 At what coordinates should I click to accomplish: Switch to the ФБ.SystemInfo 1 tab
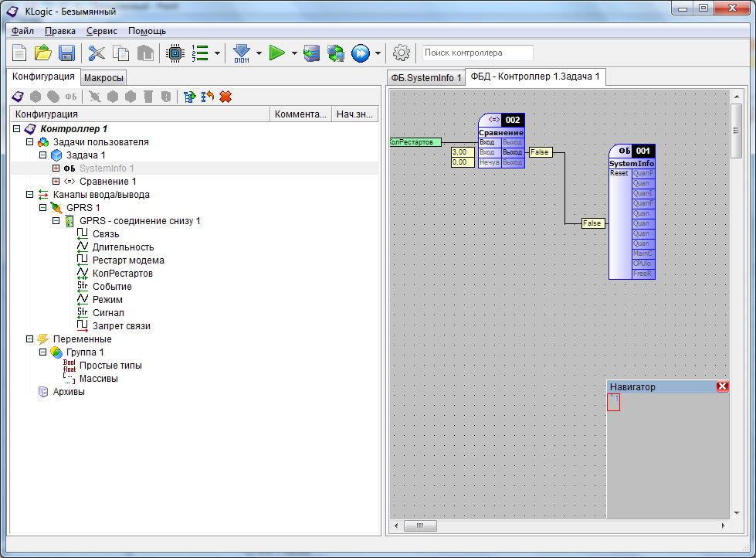tap(425, 77)
